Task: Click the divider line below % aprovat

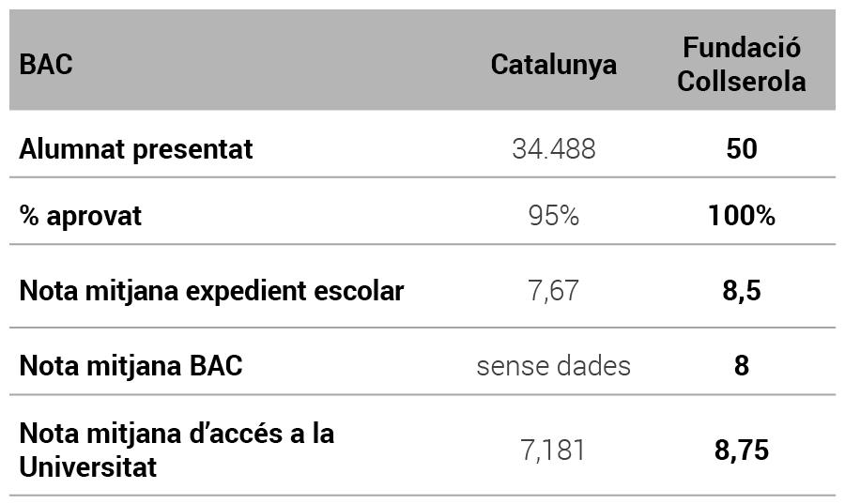Action: [x=422, y=245]
